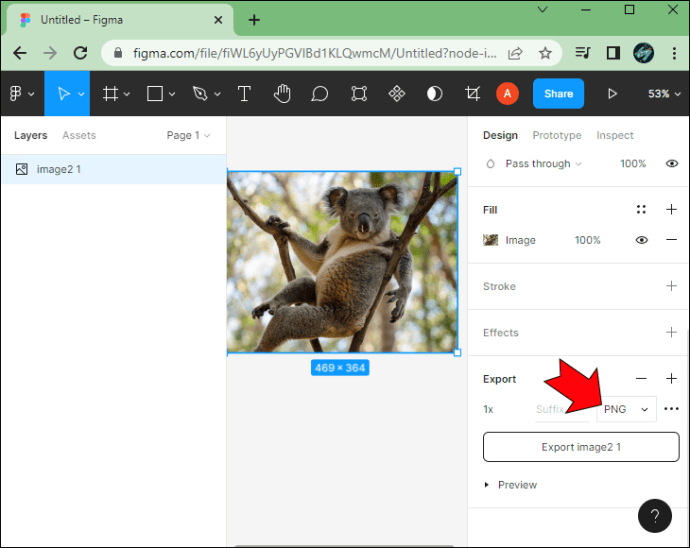This screenshot has height=548, width=690.
Task: Open export options three-dot menu
Action: (671, 409)
